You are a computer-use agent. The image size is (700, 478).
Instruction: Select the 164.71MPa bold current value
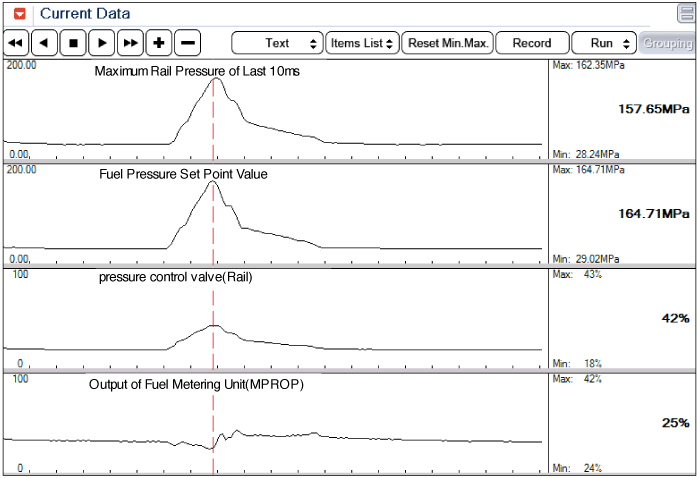coord(654,214)
